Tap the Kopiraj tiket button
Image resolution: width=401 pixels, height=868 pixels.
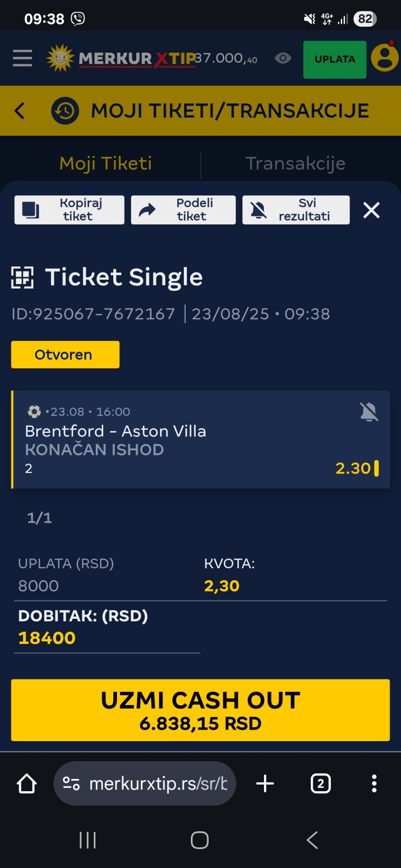(69, 210)
